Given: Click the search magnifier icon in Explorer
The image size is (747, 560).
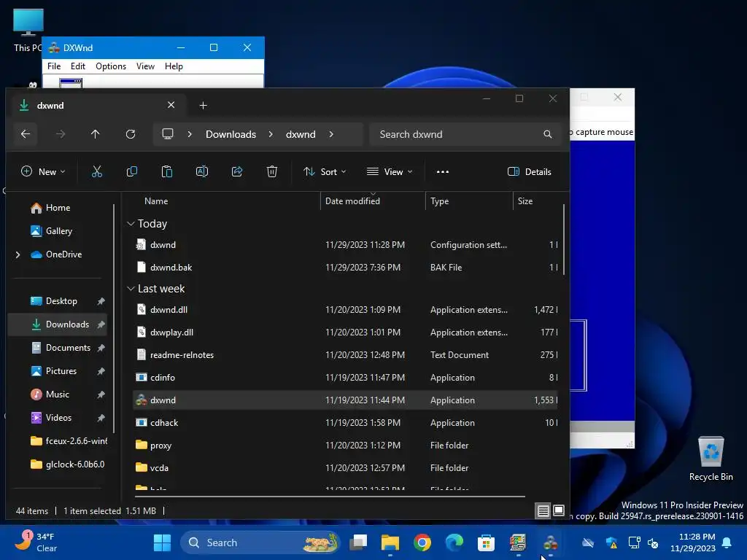Looking at the screenshot, I should (x=548, y=134).
